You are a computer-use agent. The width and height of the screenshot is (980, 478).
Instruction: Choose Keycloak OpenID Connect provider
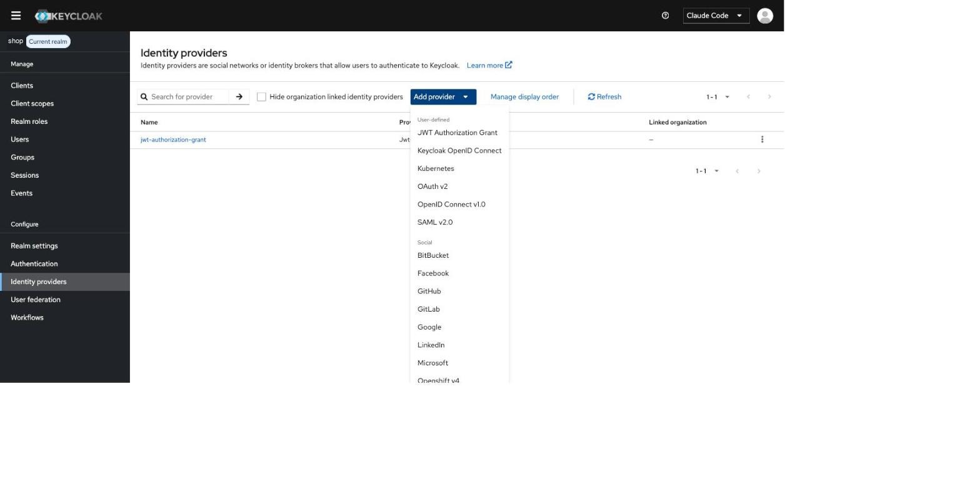click(x=459, y=151)
